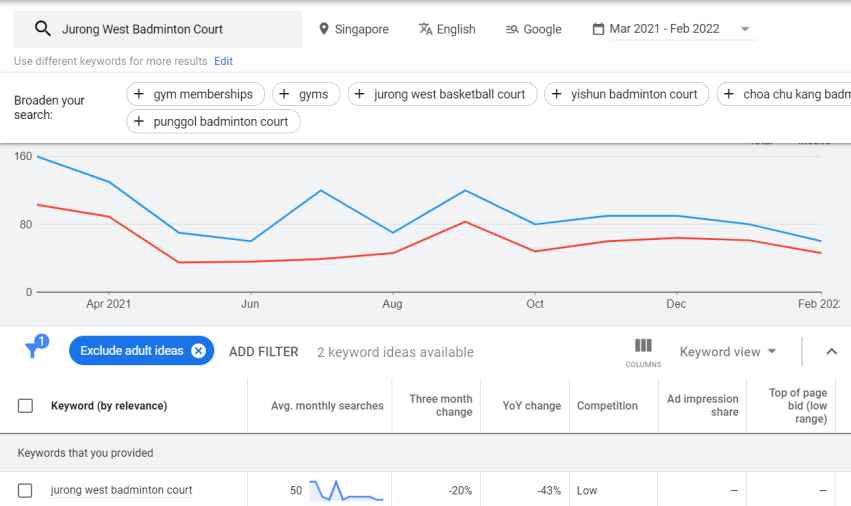Click the plus icon on gyms chip

click(284, 94)
